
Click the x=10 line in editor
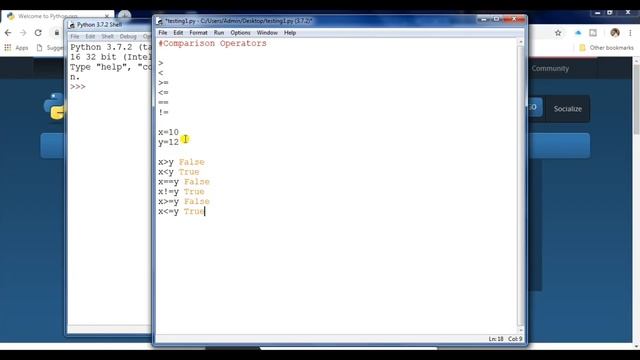168,132
